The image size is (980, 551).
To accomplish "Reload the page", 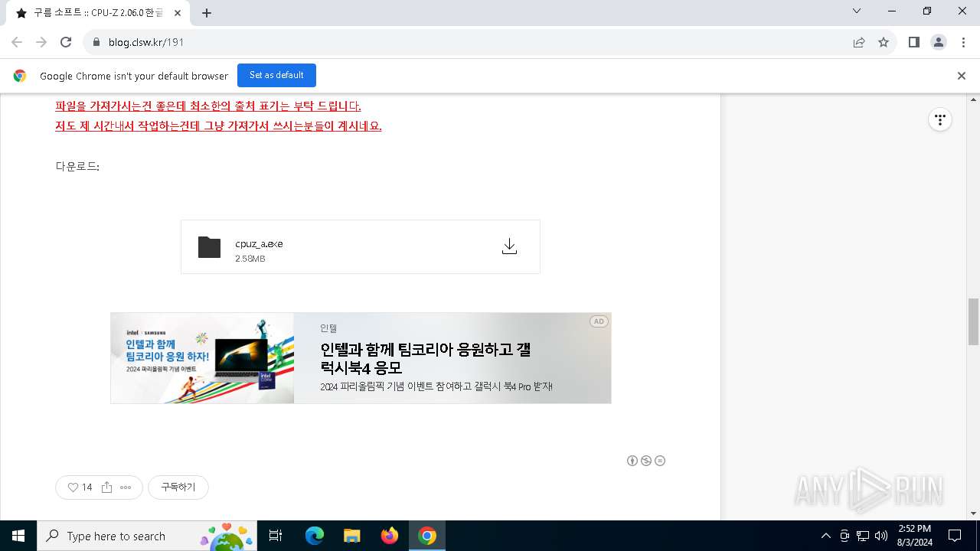I will click(x=66, y=42).
